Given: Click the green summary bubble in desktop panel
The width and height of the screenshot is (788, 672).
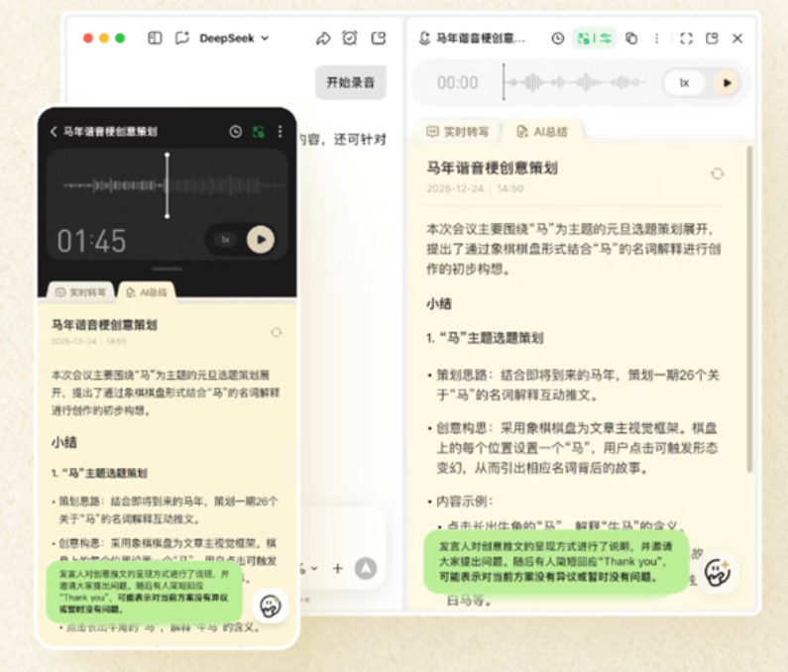Looking at the screenshot, I should pyautogui.click(x=556, y=561).
